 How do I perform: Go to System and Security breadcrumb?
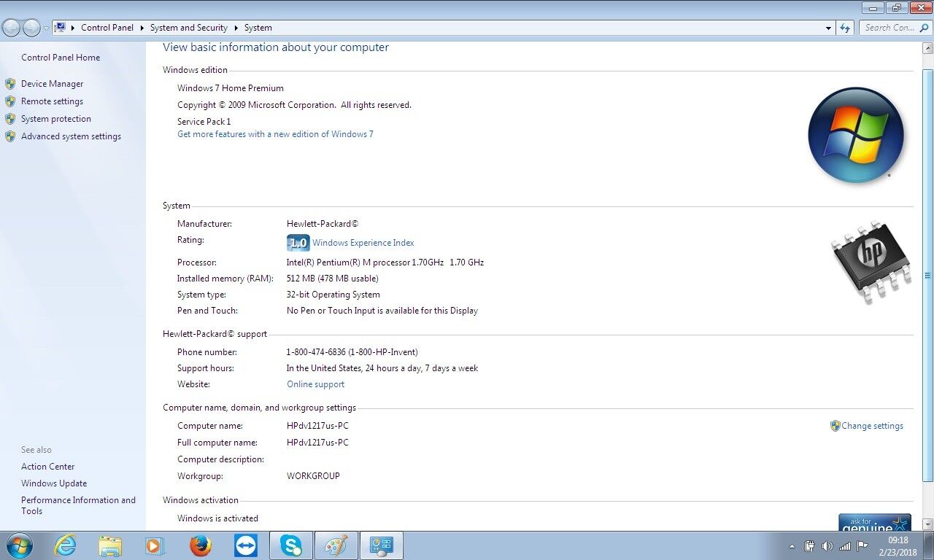point(188,28)
